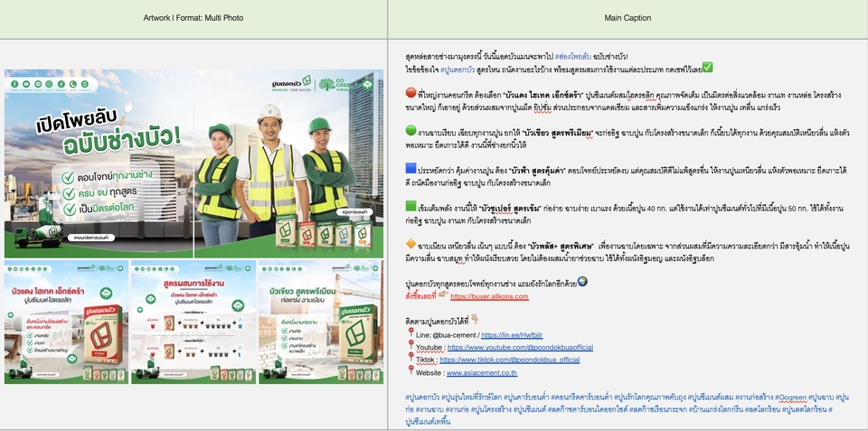Image resolution: width=868 pixels, height=431 pixels.
Task: Click the check mark beside ตอบโจทย์ทุกงานช่าง
Action: point(68,178)
